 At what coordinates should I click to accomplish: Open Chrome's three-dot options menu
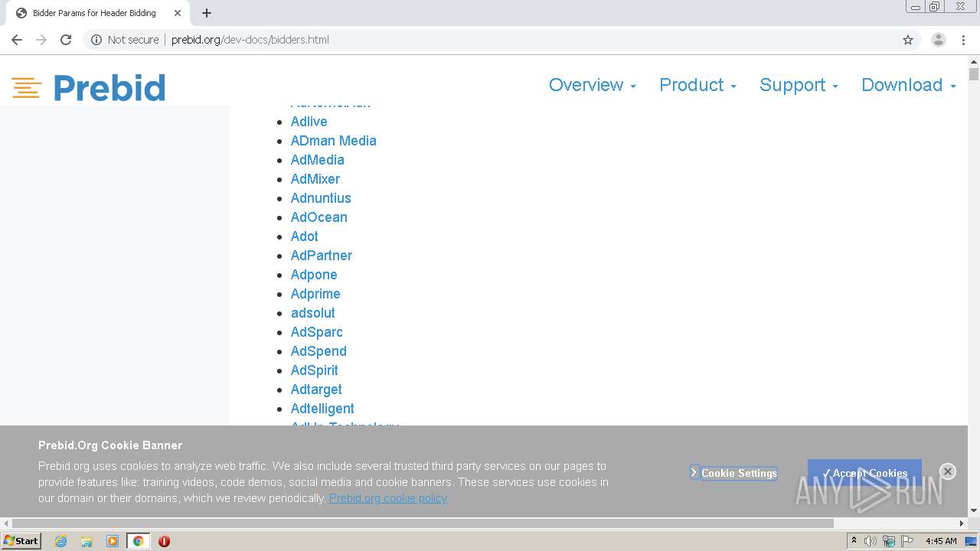point(963,40)
